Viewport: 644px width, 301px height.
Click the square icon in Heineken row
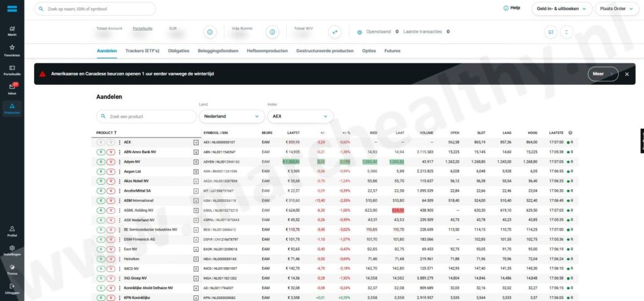pyautogui.click(x=196, y=259)
